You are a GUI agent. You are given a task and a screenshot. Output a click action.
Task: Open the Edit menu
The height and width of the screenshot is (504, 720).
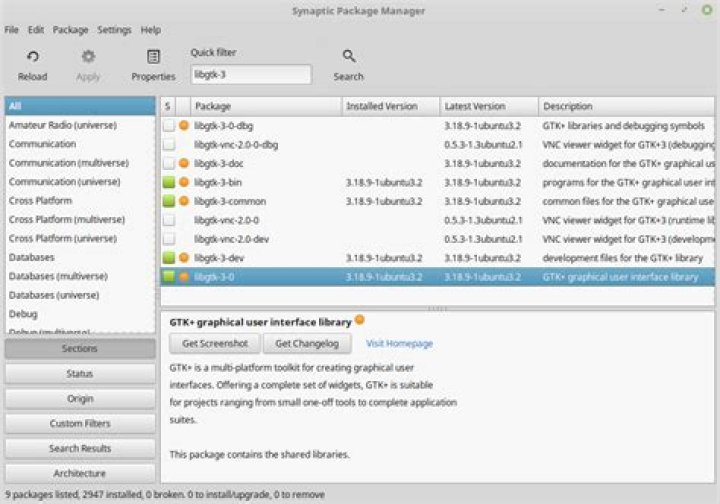click(x=36, y=30)
